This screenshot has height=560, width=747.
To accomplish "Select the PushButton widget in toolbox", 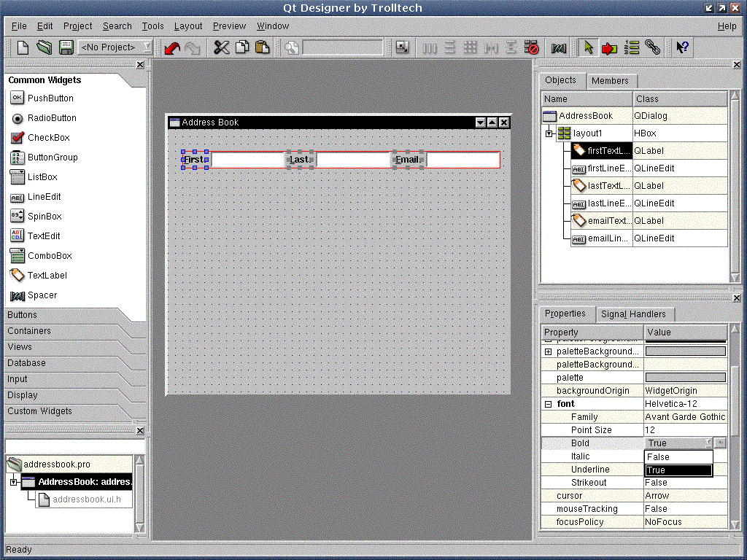I will click(50, 98).
